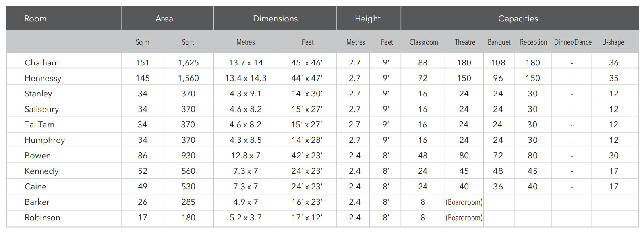
Task: Select Caine's 7.3 x 7 dimensions cell
Action: coord(246,187)
